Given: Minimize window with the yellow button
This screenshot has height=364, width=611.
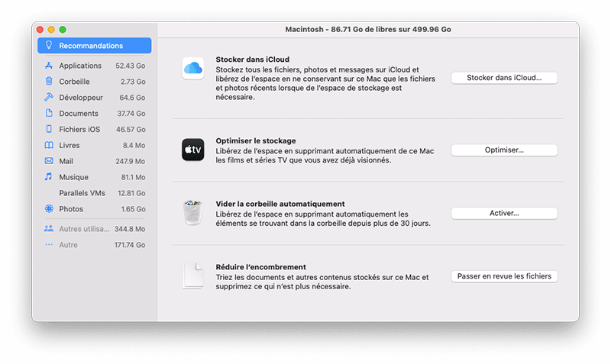Looking at the screenshot, I should (51, 29).
